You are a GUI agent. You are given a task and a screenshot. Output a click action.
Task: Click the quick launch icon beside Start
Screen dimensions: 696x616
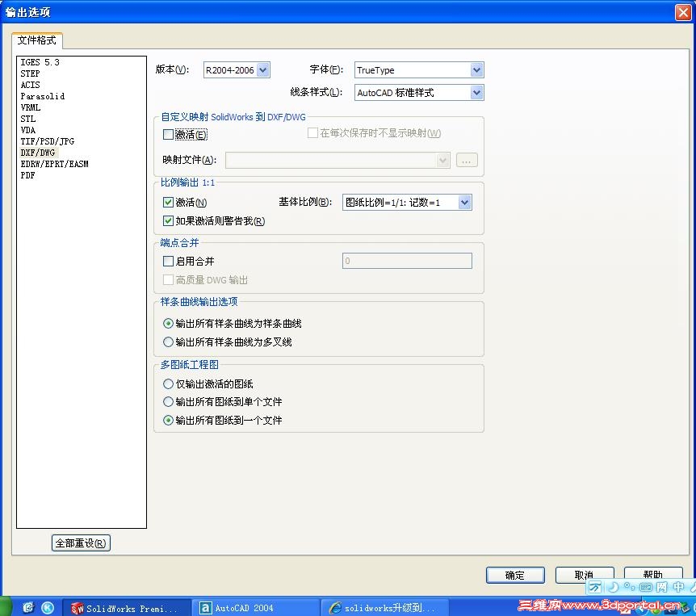click(x=28, y=607)
